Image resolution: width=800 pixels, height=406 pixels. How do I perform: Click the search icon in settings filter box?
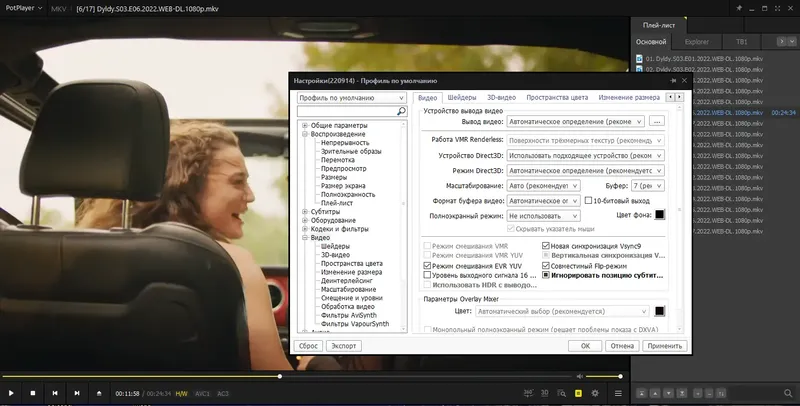pos(402,111)
